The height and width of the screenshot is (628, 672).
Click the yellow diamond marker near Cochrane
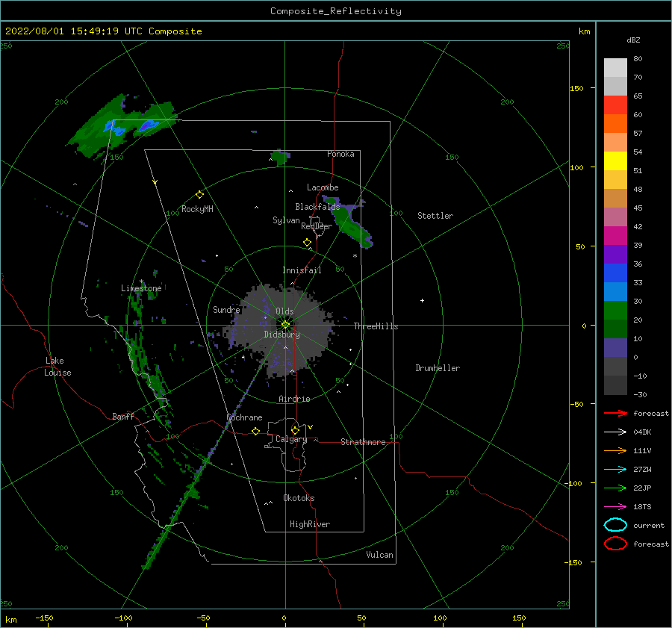click(x=256, y=432)
